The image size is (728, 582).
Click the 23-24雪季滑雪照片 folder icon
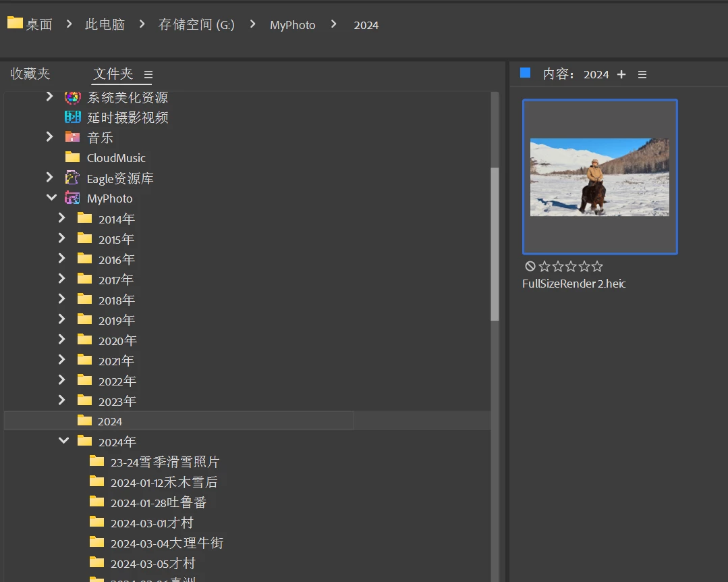coord(96,460)
